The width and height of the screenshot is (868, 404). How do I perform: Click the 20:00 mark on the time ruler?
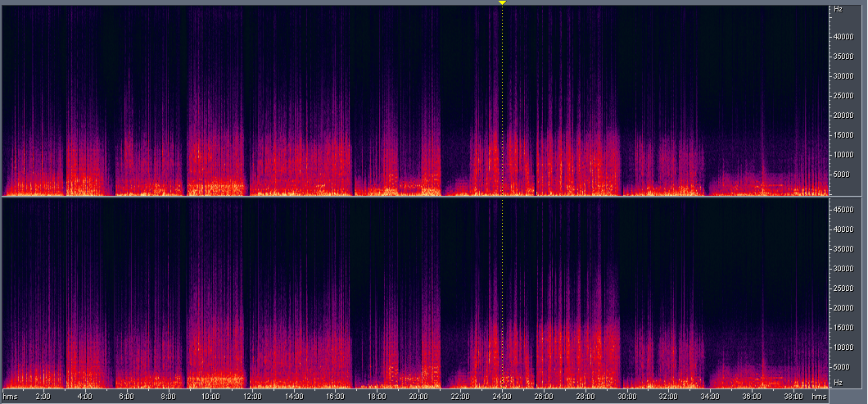[x=418, y=397]
